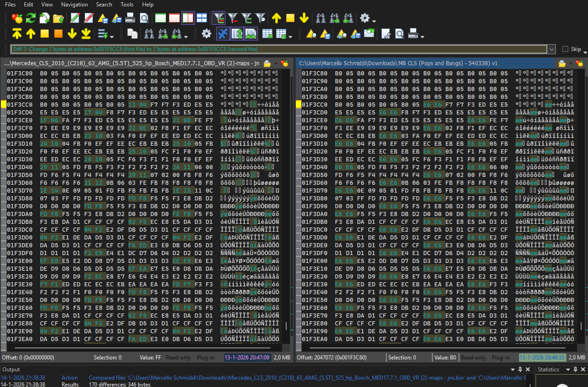Open the dropdown arrow beside top gear icon
Screen dimensions: 588x387
click(374, 21)
